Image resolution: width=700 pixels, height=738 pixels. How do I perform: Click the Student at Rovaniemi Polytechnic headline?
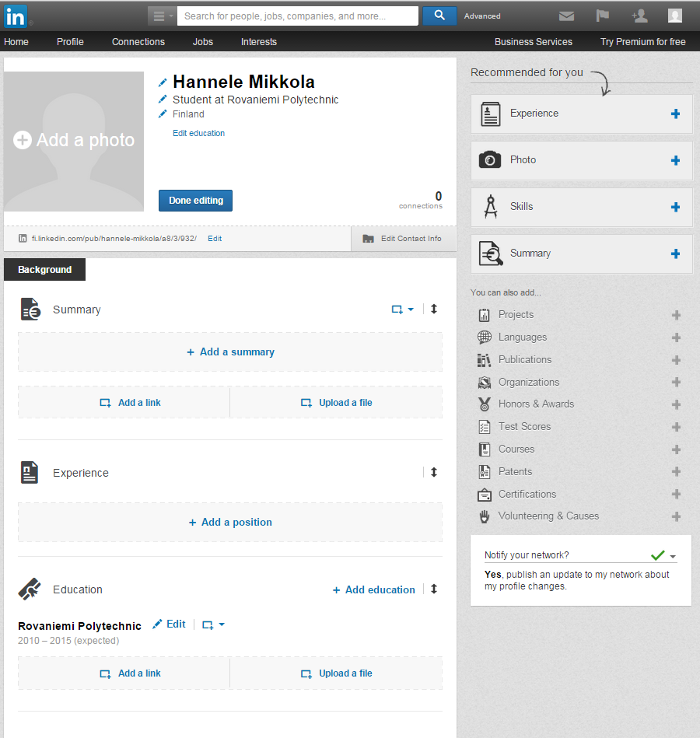pos(256,100)
